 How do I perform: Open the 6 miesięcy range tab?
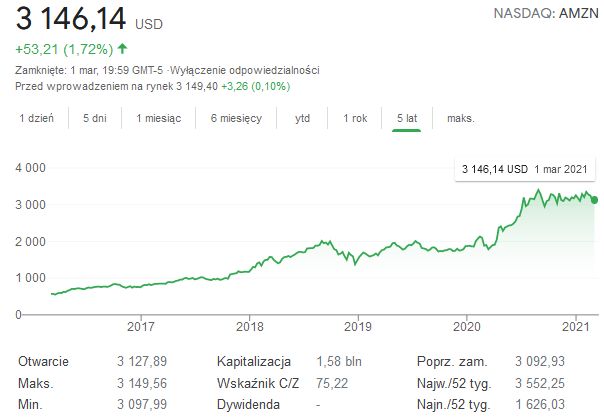[236, 118]
